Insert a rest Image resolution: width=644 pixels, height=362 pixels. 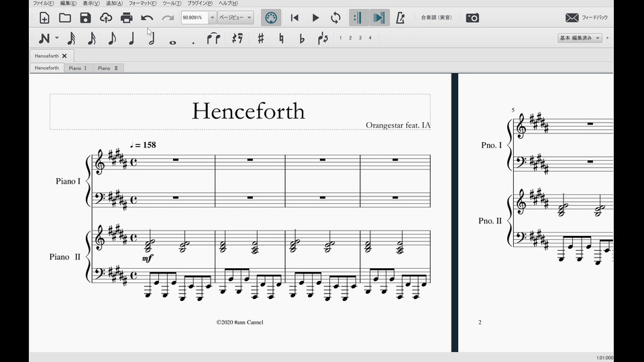237,38
